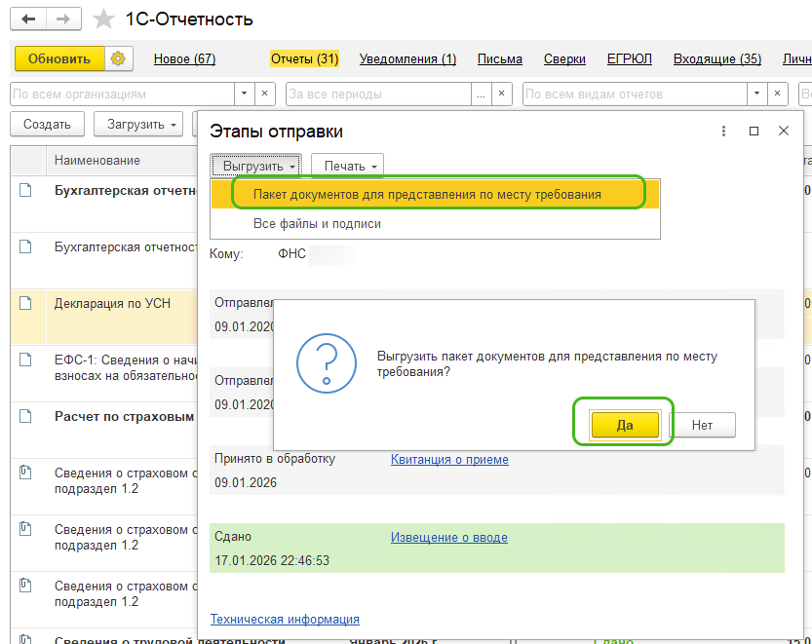The image size is (812, 644).
Task: Click the forward navigation arrow
Action: pos(62,19)
